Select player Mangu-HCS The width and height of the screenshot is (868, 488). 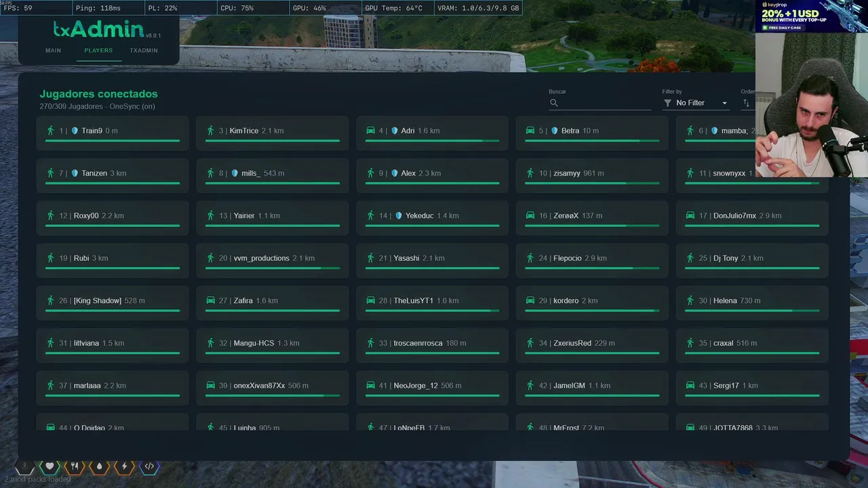(x=273, y=346)
